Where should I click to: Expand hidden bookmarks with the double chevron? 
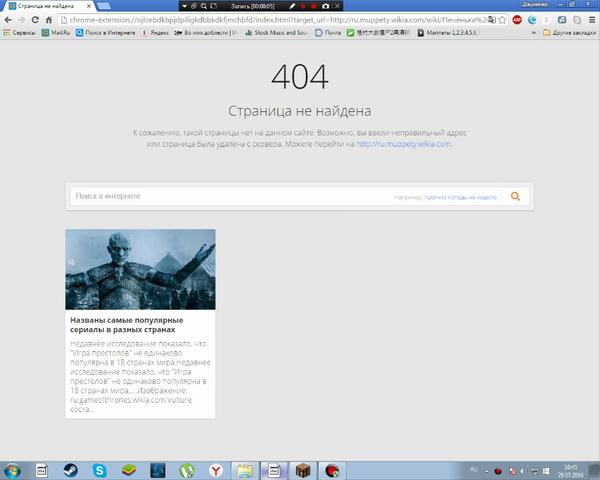(x=533, y=33)
